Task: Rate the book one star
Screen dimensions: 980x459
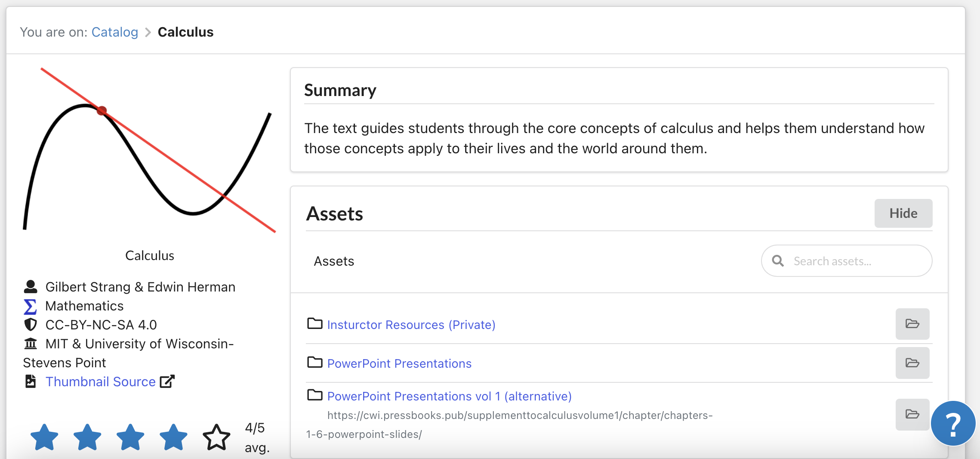Action: click(44, 437)
